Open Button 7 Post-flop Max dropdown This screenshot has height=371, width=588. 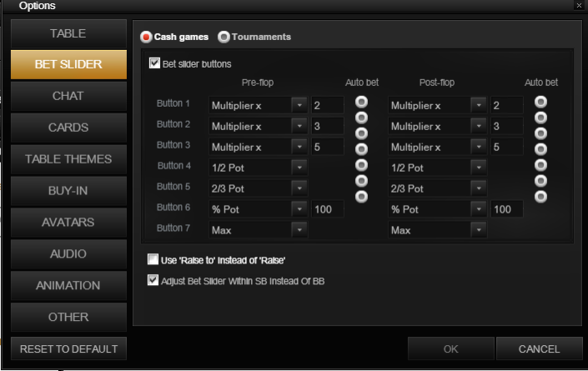(x=479, y=230)
